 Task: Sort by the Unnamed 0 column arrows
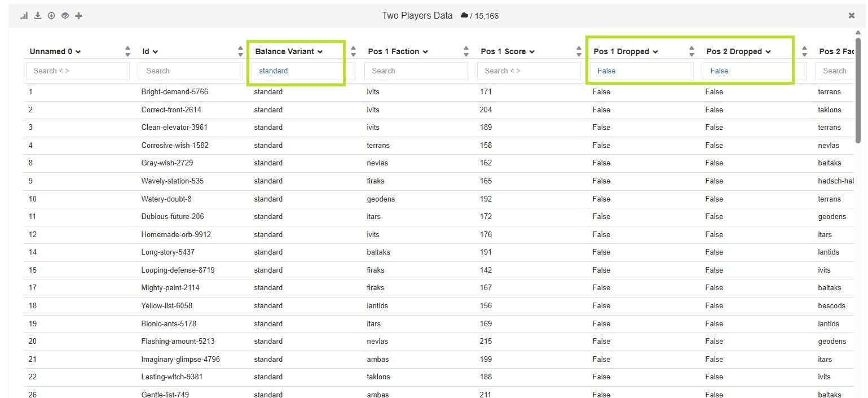pyautogui.click(x=128, y=51)
